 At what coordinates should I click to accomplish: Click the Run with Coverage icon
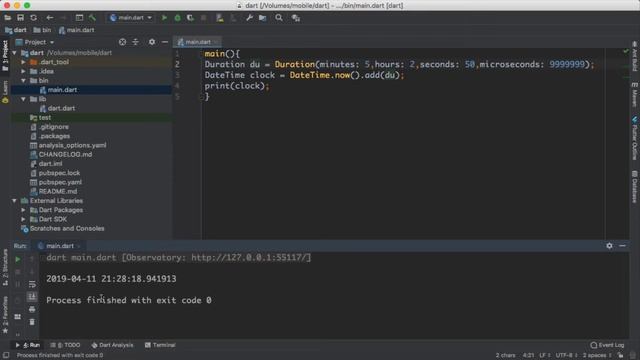tap(190, 18)
